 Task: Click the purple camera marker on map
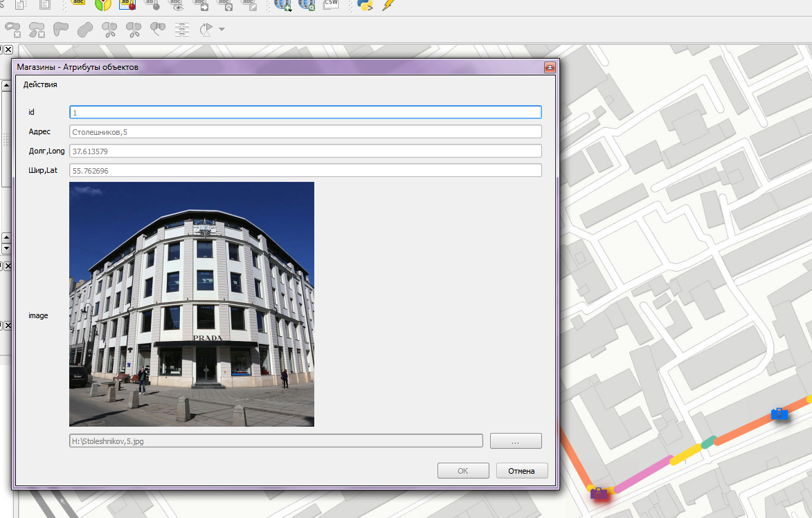(599, 493)
